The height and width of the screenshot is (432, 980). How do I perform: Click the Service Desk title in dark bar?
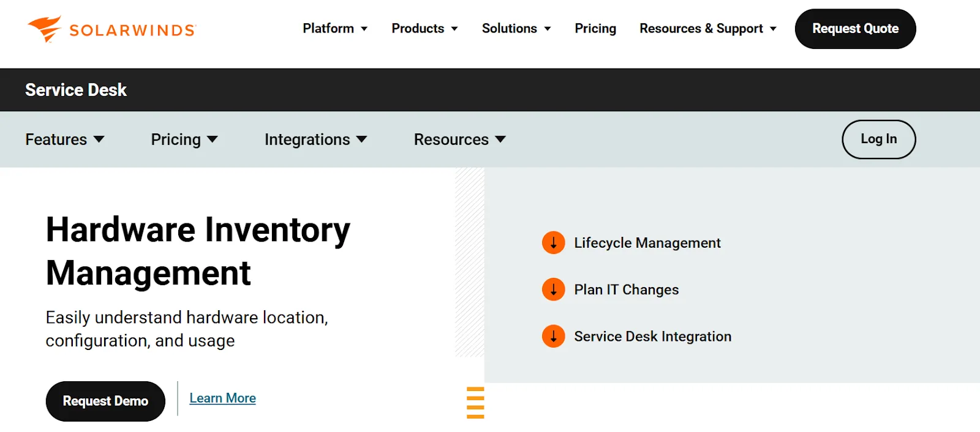76,90
